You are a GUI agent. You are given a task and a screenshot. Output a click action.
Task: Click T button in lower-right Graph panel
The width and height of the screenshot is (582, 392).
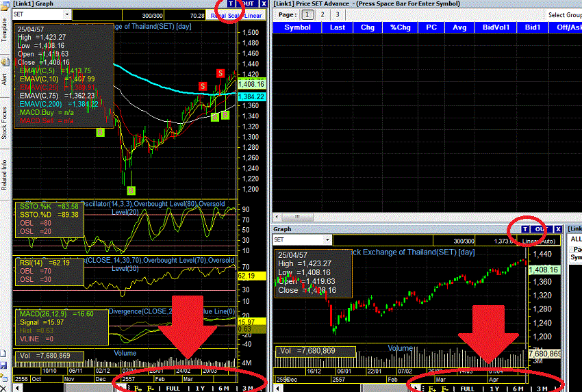(x=525, y=229)
